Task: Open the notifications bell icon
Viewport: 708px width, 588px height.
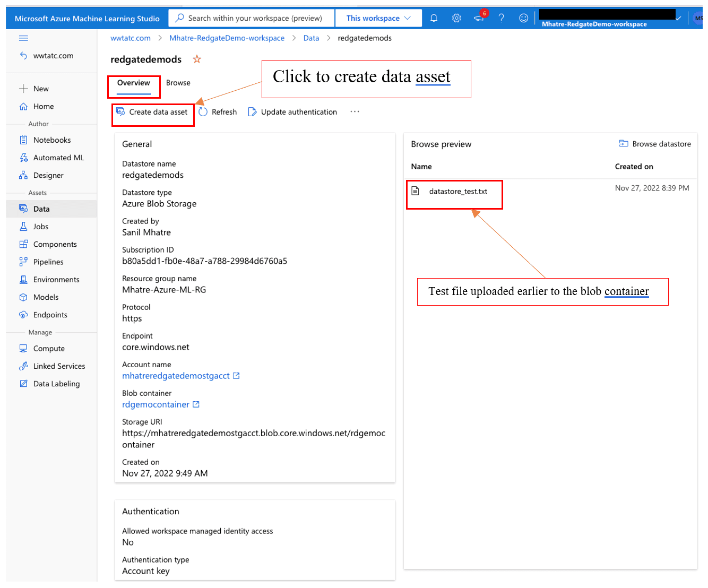Action: coord(434,18)
